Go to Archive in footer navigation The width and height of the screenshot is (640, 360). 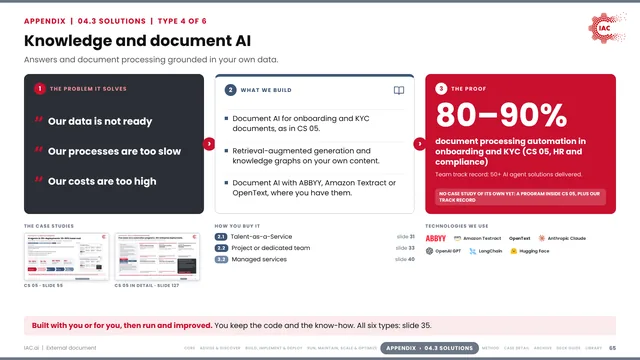542,348
